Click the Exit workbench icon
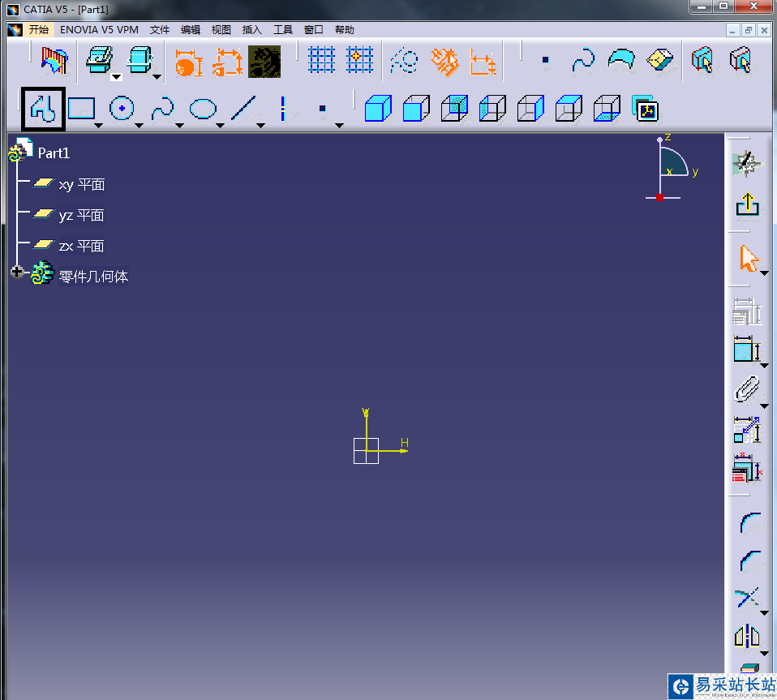 click(747, 204)
